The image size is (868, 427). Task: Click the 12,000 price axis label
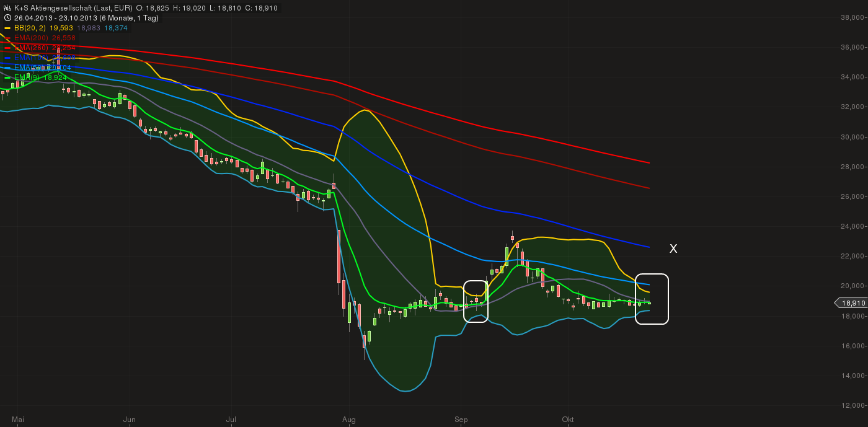point(852,405)
